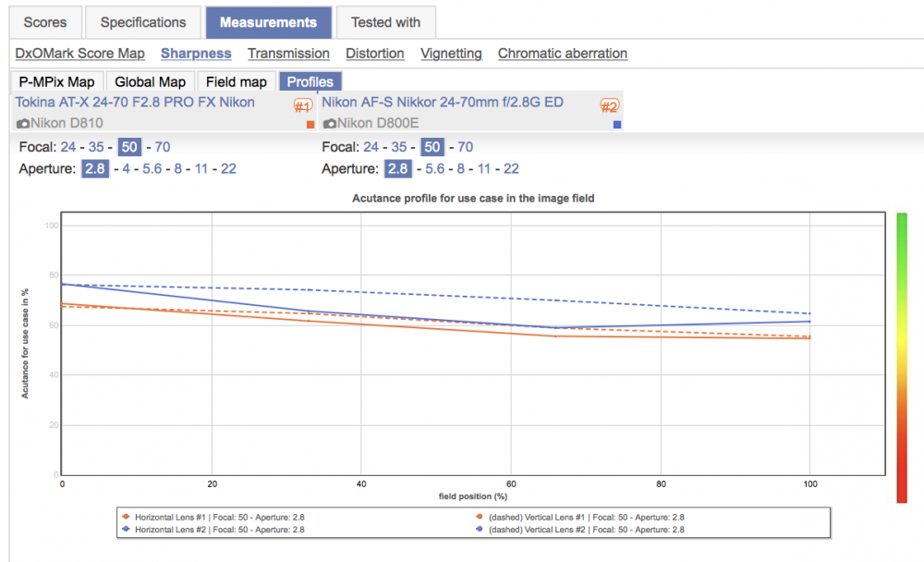This screenshot has width=924, height=562.
Task: View the Distortion measurement
Action: [375, 53]
